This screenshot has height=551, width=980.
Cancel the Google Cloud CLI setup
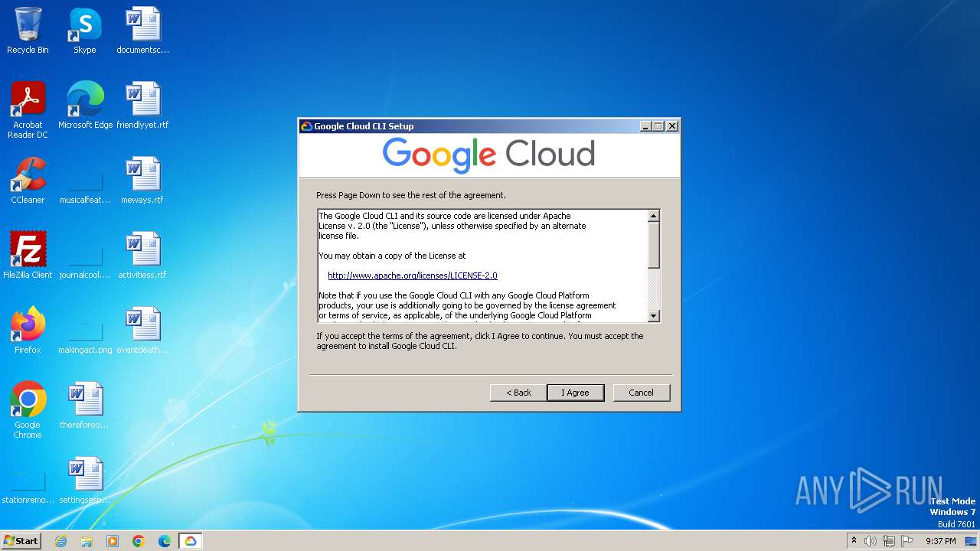pos(642,393)
